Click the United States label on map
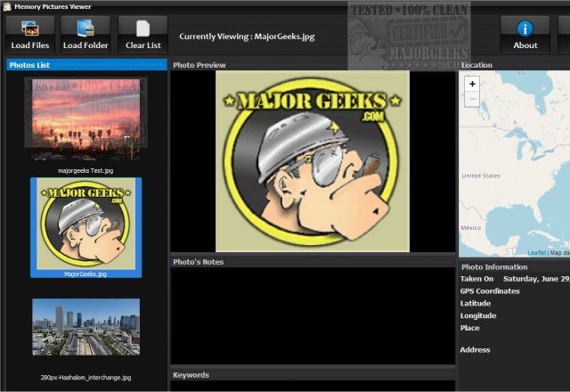 481,176
